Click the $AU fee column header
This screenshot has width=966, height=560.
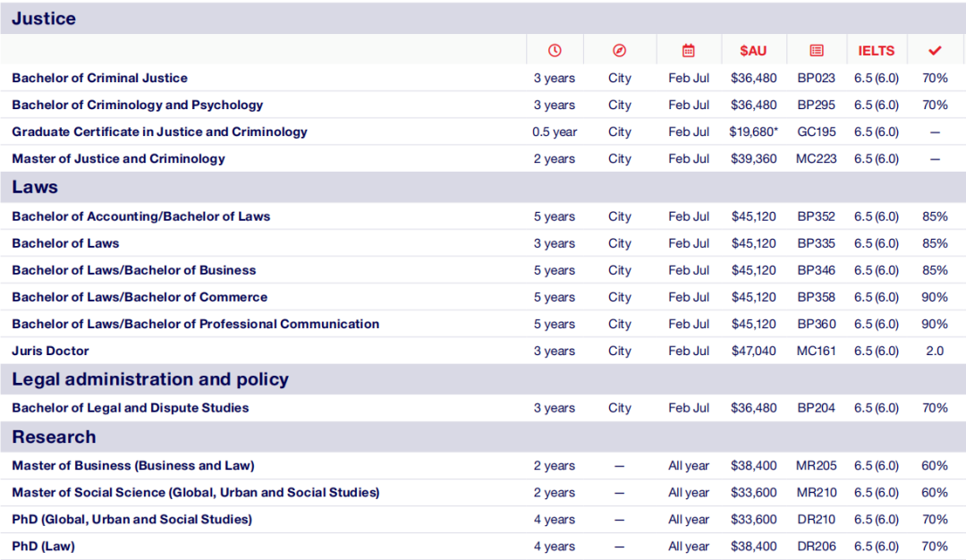coord(753,50)
